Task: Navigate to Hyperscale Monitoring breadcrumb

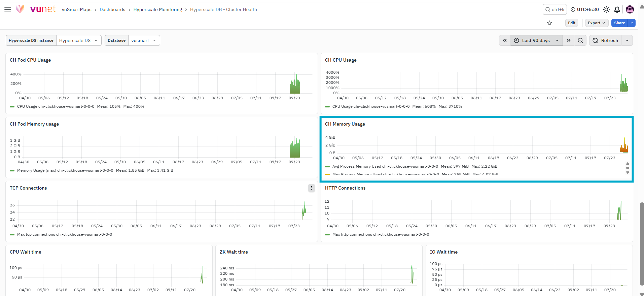Action: [158, 9]
